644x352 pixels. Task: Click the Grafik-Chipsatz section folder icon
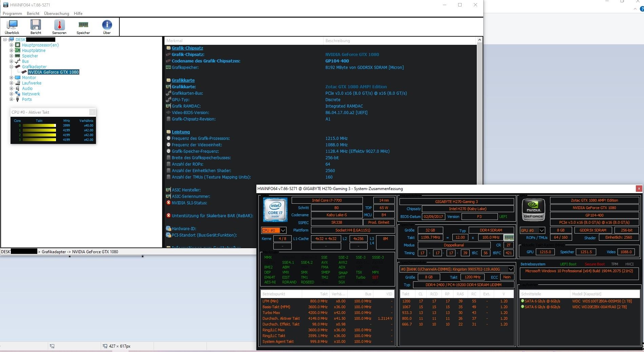pyautogui.click(x=168, y=48)
